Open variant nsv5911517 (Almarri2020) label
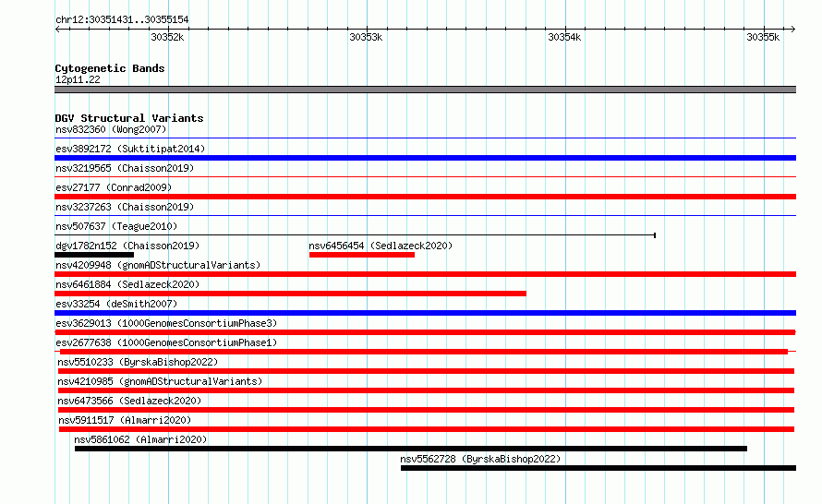 tap(125, 420)
